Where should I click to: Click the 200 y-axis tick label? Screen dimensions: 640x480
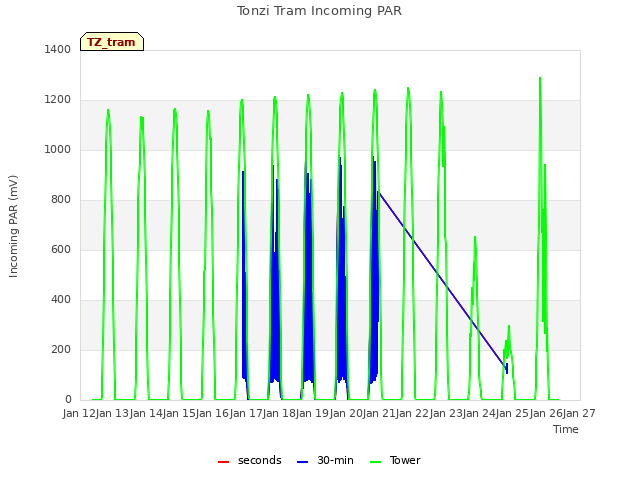tap(61, 349)
